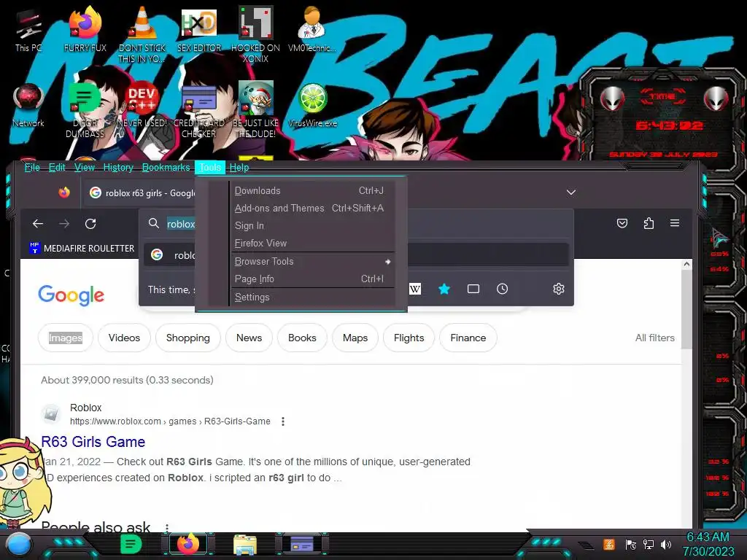Open the R63 Girls Game result link
Image resolution: width=747 pixels, height=560 pixels.
click(x=93, y=441)
